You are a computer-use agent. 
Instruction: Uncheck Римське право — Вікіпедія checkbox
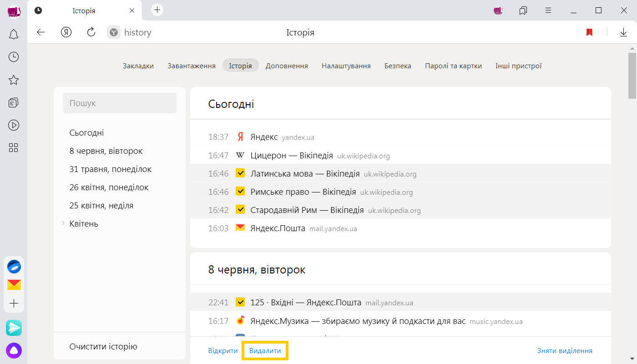click(240, 192)
